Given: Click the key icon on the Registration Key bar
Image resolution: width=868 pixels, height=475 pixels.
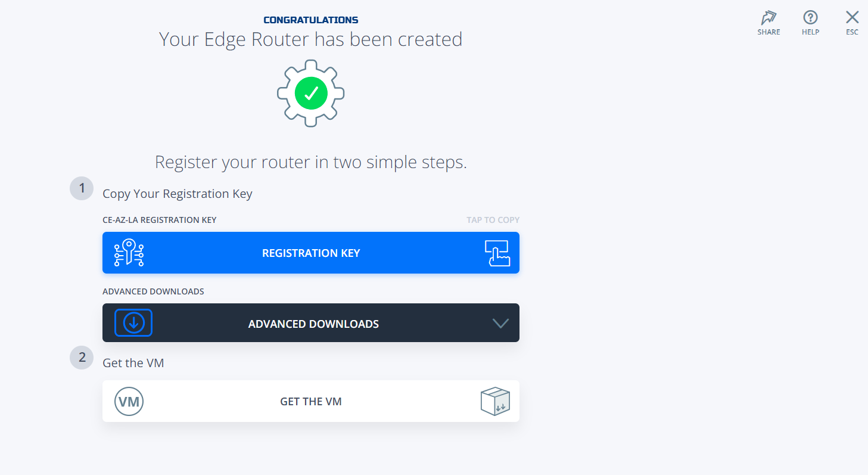Looking at the screenshot, I should point(129,253).
